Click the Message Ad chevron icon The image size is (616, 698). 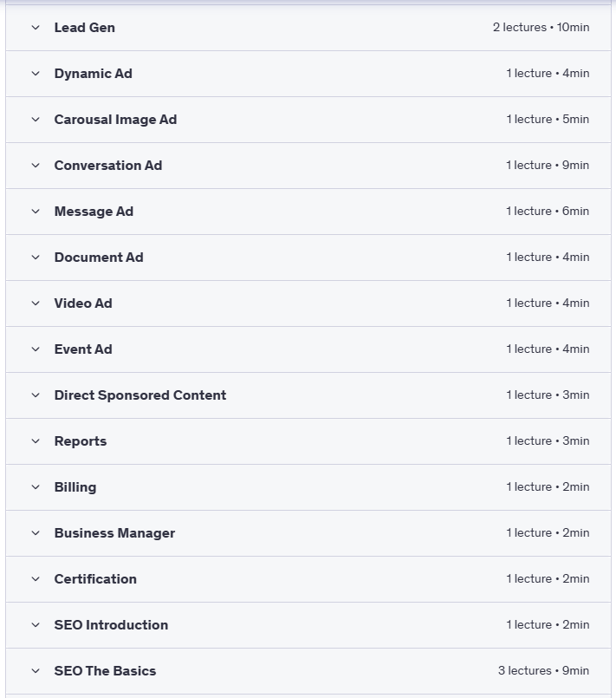tap(36, 212)
